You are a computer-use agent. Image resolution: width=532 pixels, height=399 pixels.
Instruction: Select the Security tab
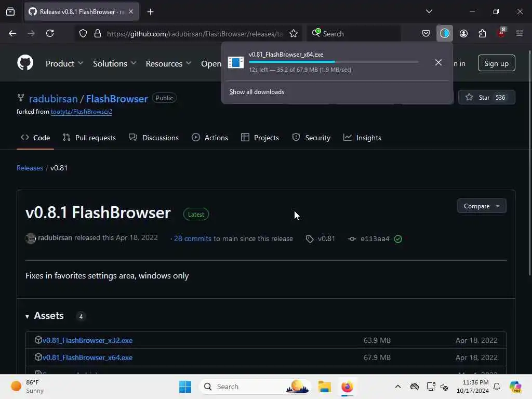311,138
